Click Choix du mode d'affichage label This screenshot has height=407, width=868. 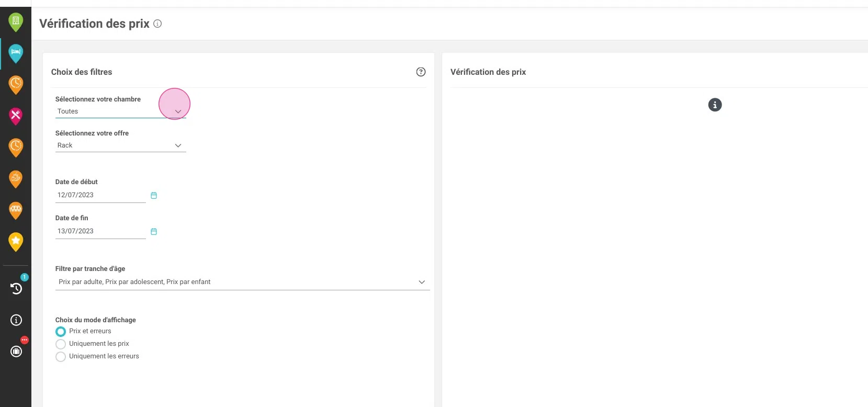[x=96, y=320]
